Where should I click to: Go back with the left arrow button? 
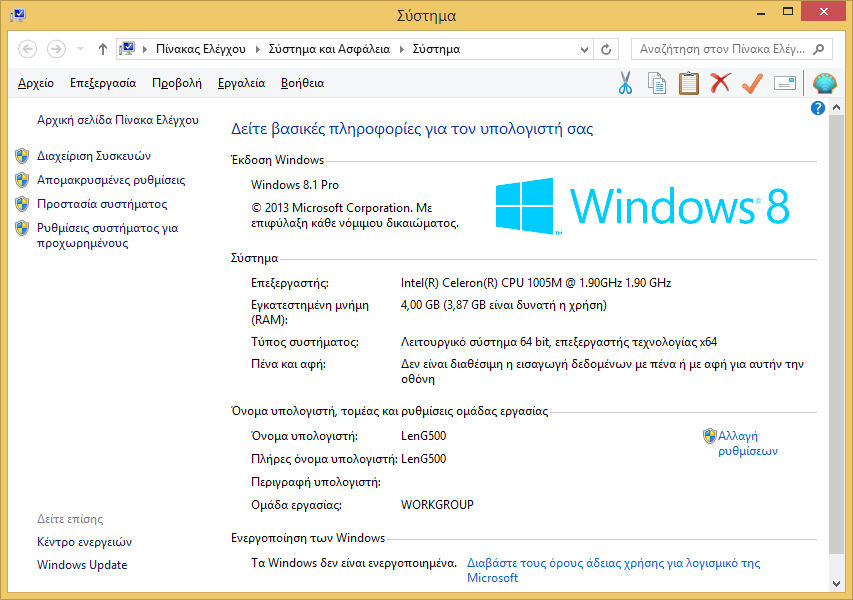(27, 49)
